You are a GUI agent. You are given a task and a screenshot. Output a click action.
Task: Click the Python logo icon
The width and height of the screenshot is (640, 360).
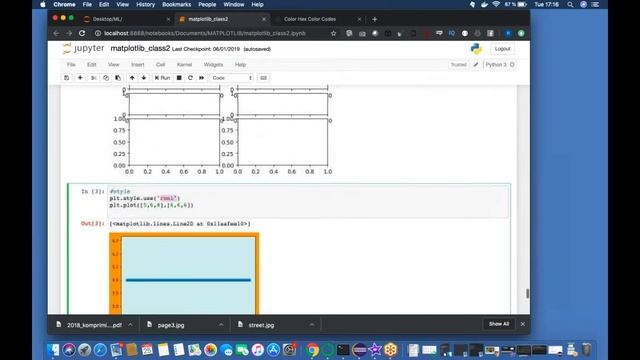[476, 49]
